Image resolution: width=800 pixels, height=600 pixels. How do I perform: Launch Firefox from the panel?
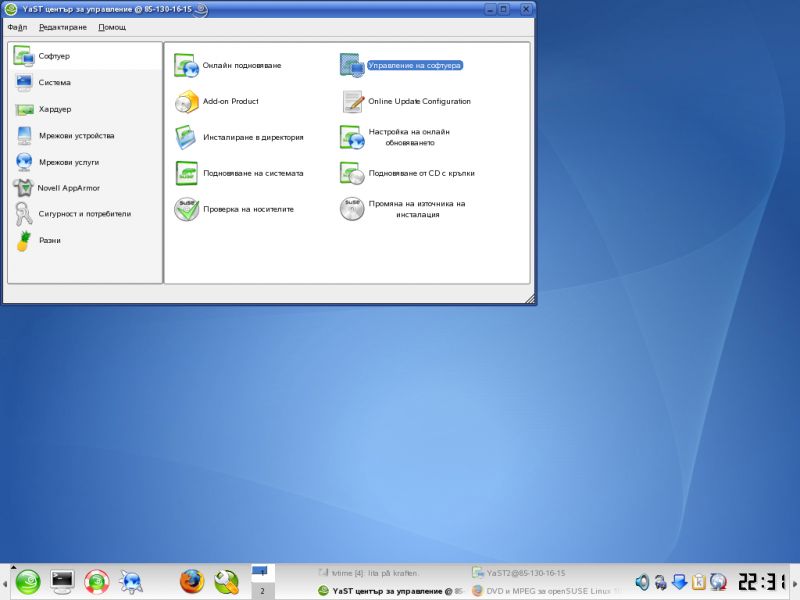pos(192,582)
